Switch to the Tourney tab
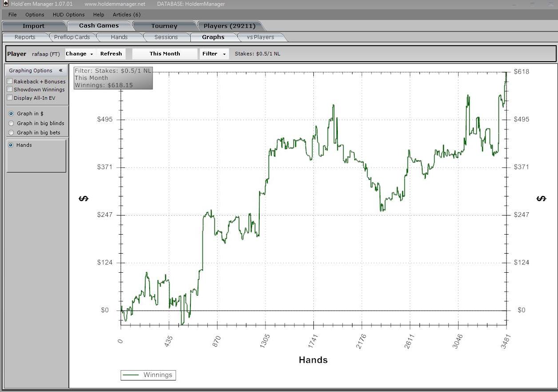This screenshot has height=392, width=558. pos(164,26)
